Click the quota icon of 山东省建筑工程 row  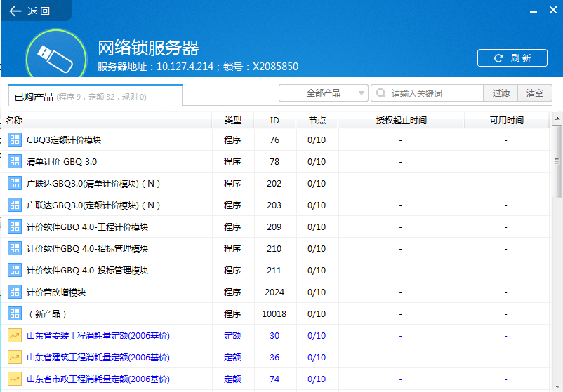pos(15,357)
